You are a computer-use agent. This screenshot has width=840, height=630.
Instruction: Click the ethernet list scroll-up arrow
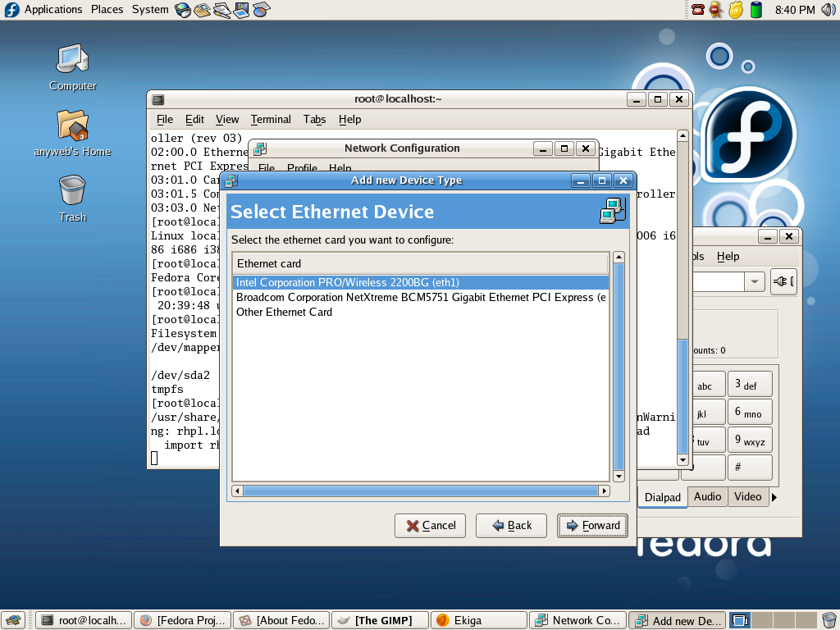[x=619, y=257]
